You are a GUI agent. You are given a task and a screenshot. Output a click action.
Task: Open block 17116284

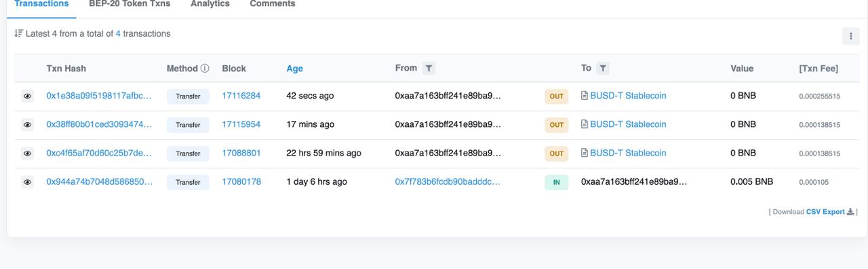[x=241, y=96]
